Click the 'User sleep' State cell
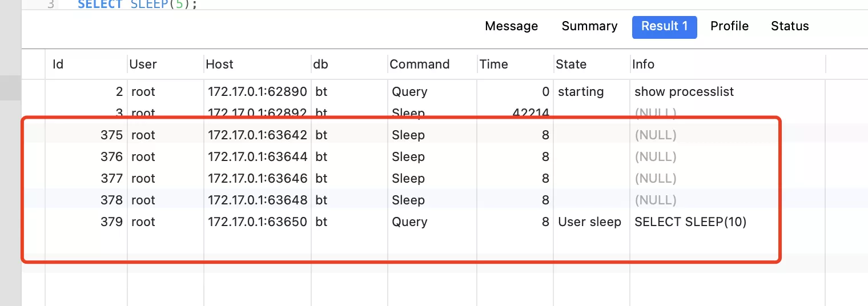 589,222
